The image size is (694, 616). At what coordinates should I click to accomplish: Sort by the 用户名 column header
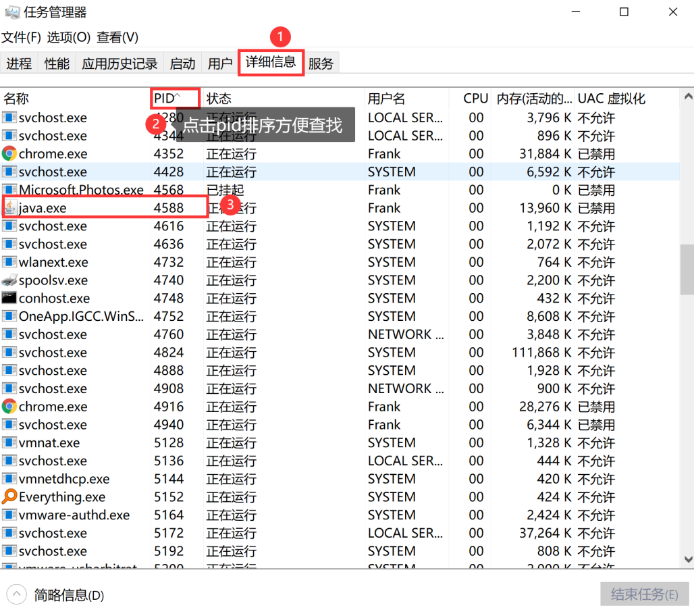[407, 99]
